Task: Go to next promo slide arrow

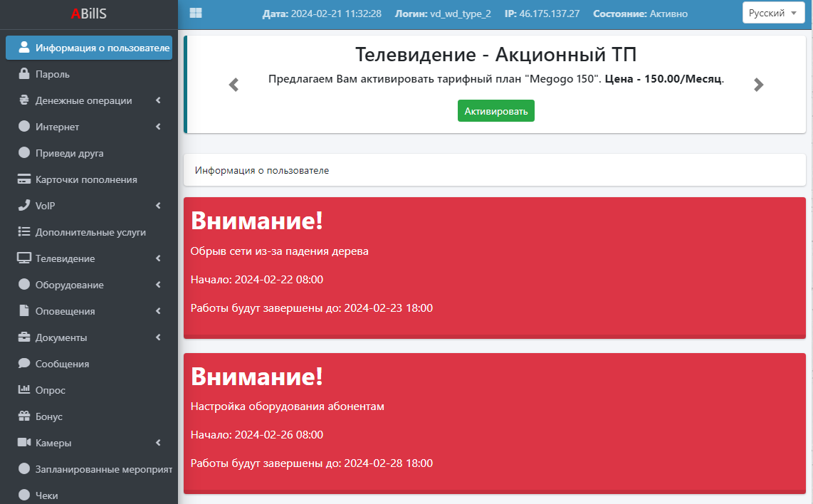Action: pyautogui.click(x=758, y=85)
